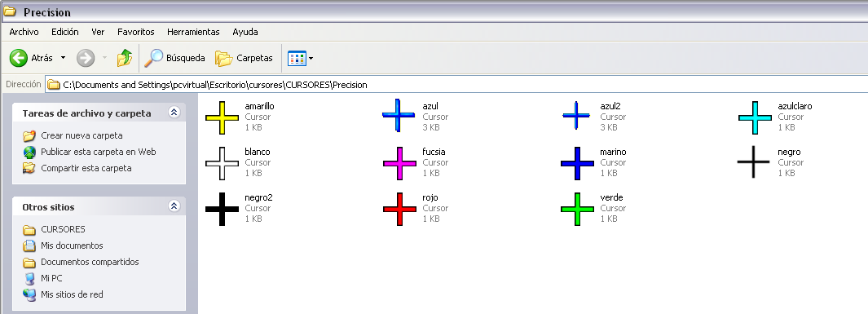Click the 'blanco' file name text

(x=258, y=152)
